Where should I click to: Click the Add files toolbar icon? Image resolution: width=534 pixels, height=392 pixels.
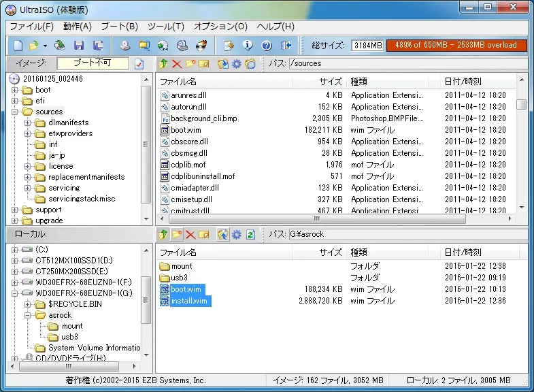point(229,46)
